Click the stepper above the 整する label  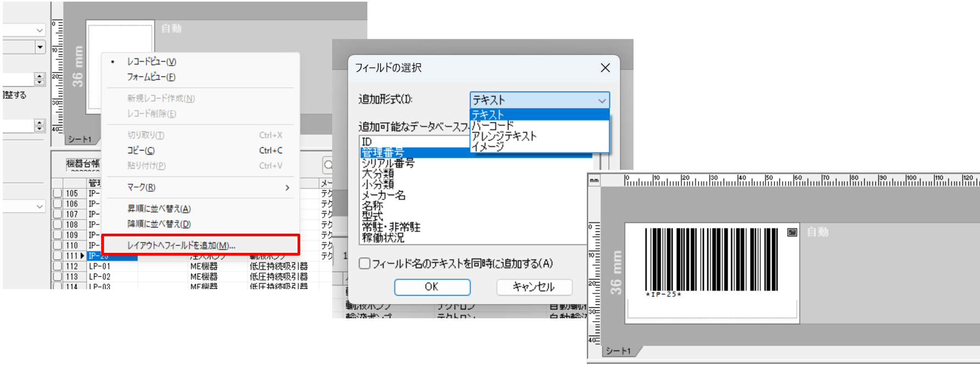[40, 79]
